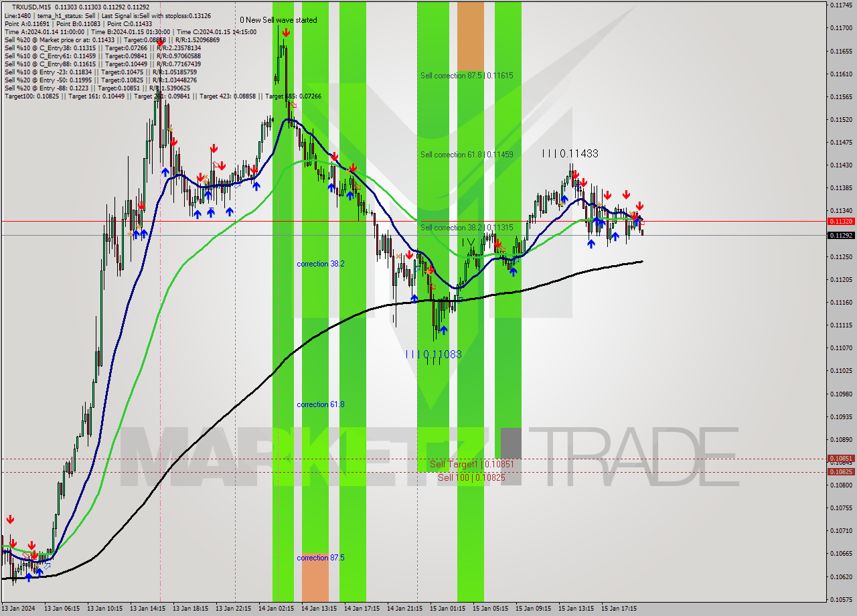The height and width of the screenshot is (616, 857).
Task: Click the 'Sell correction 87.5 | 0.11615' label
Action: [x=467, y=76]
